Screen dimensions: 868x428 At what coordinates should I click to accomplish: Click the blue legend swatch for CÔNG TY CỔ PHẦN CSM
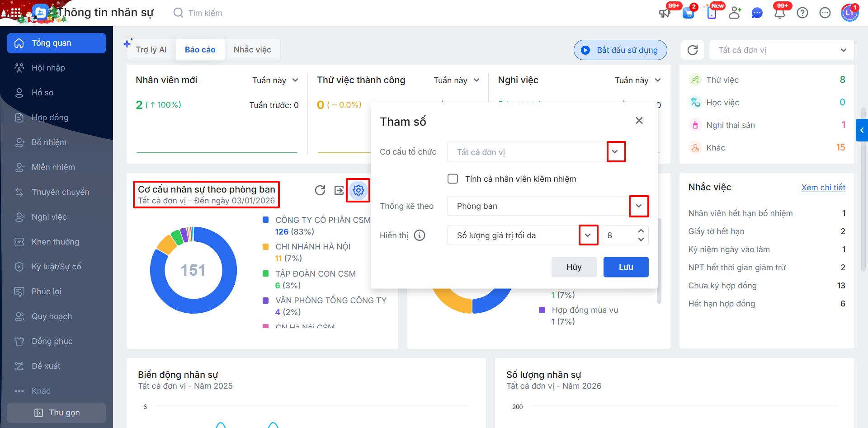click(266, 220)
